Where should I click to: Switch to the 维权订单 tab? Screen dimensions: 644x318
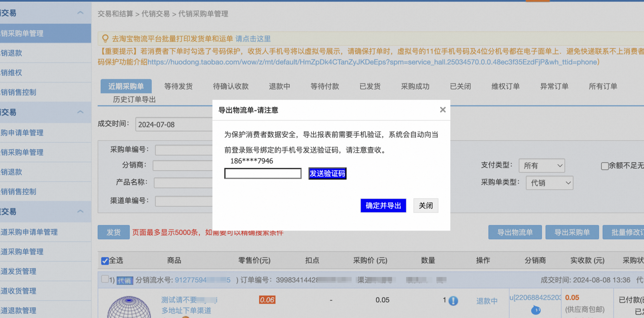pos(506,86)
